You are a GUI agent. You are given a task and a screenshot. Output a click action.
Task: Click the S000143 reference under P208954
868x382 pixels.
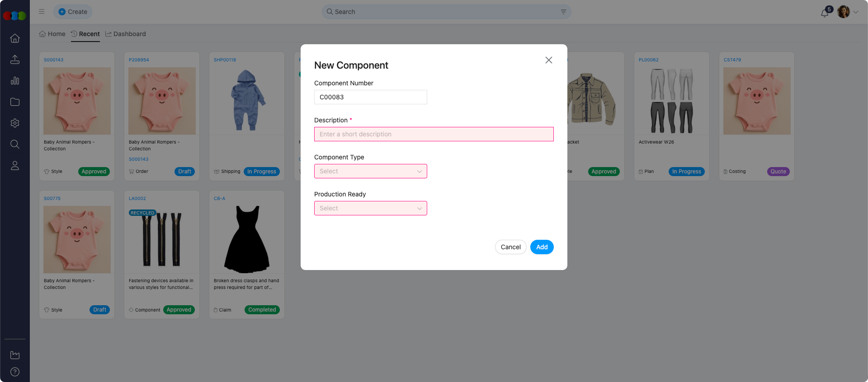(x=138, y=159)
